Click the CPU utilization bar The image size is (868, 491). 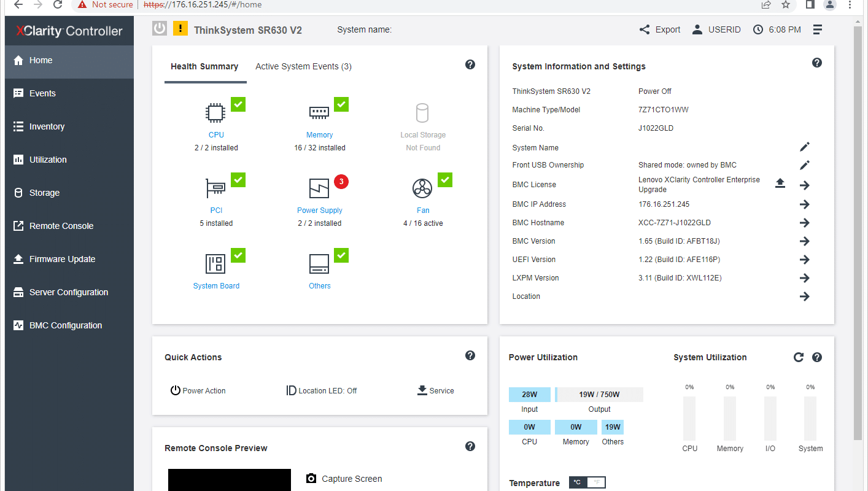tap(689, 419)
